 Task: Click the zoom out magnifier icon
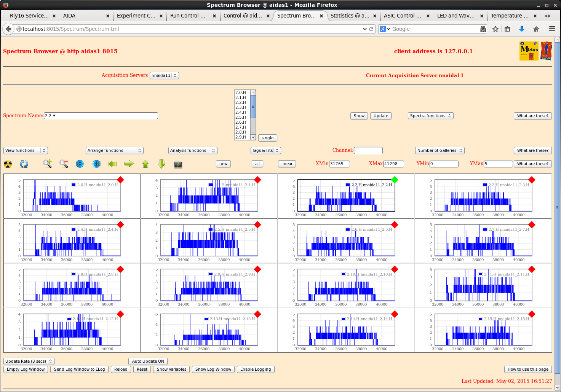pyautogui.click(x=64, y=164)
